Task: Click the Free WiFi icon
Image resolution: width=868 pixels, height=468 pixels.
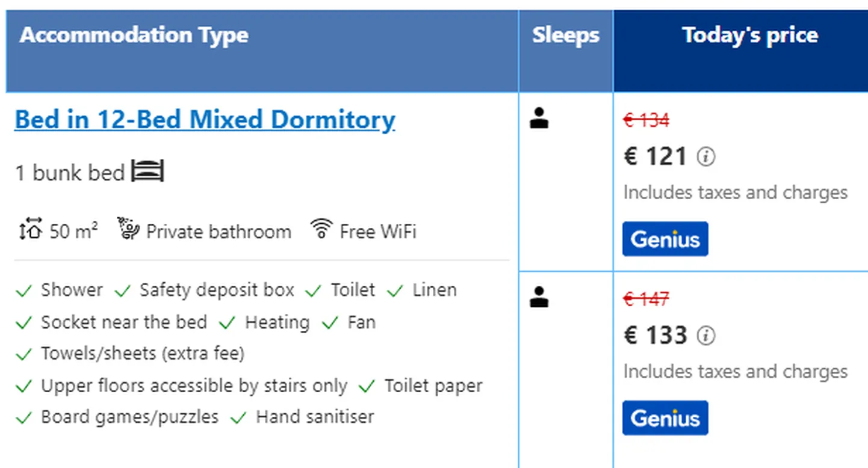Action: (321, 229)
